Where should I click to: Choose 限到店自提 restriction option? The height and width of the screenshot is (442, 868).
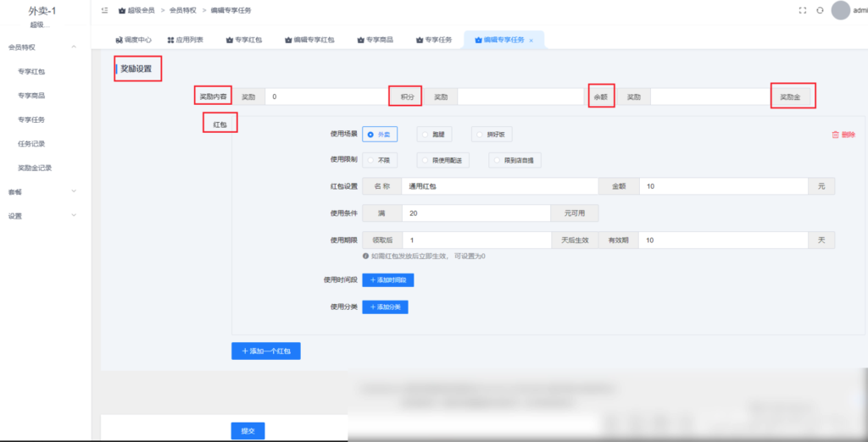(x=515, y=160)
